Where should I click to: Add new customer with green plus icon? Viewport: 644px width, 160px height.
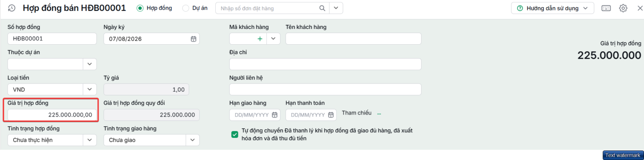(x=260, y=39)
